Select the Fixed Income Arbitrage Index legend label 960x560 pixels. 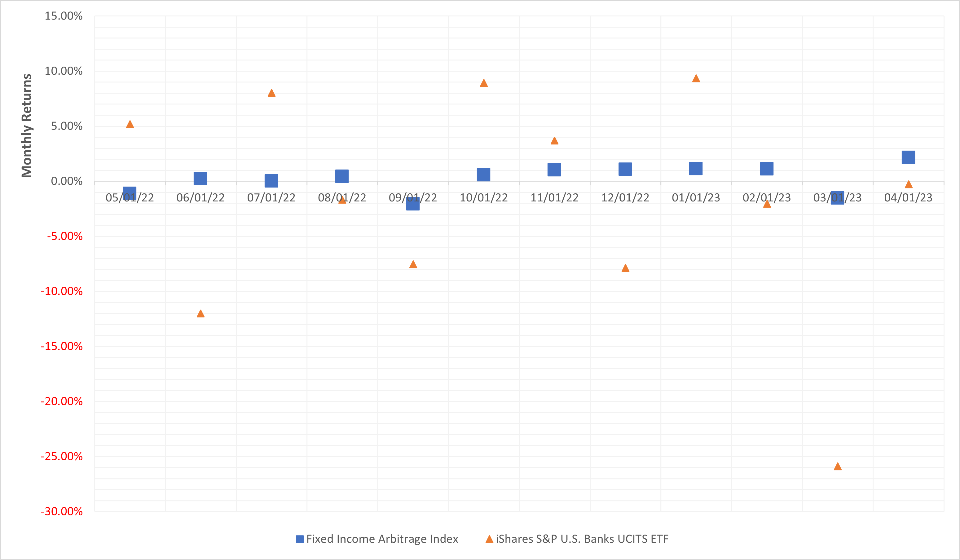(x=382, y=539)
